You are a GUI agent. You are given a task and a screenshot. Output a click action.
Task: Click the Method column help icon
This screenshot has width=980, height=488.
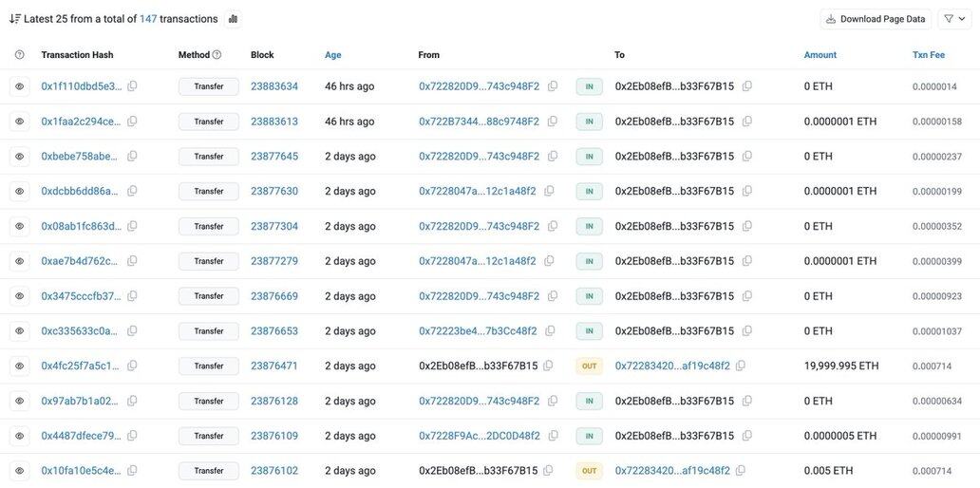[217, 55]
